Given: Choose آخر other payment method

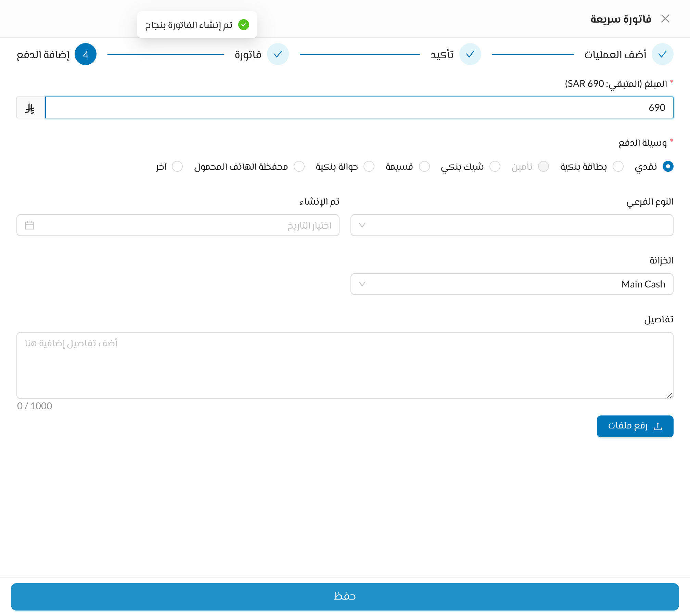Looking at the screenshot, I should pos(177,166).
